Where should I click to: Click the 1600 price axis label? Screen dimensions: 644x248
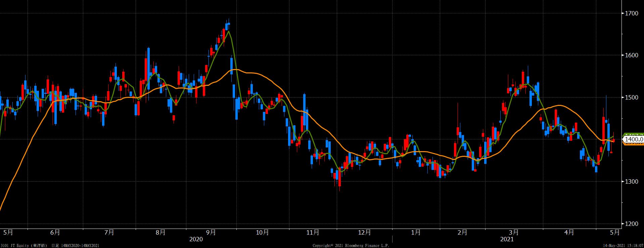[x=632, y=55]
